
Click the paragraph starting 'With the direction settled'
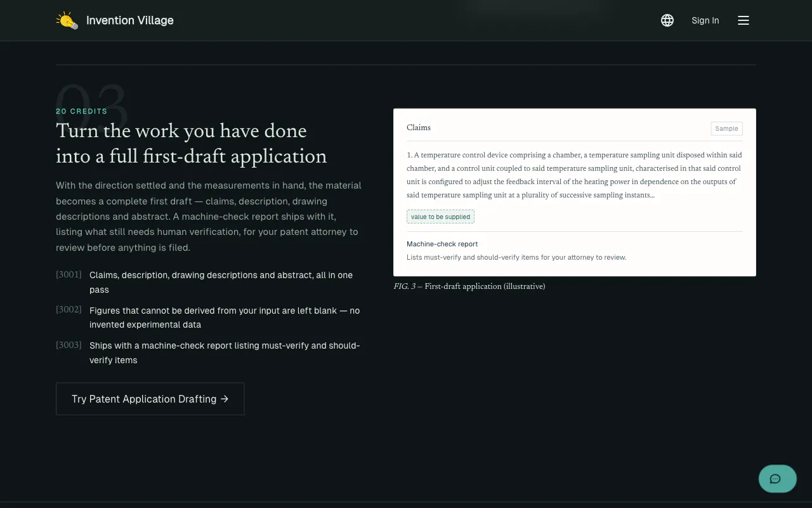click(209, 217)
